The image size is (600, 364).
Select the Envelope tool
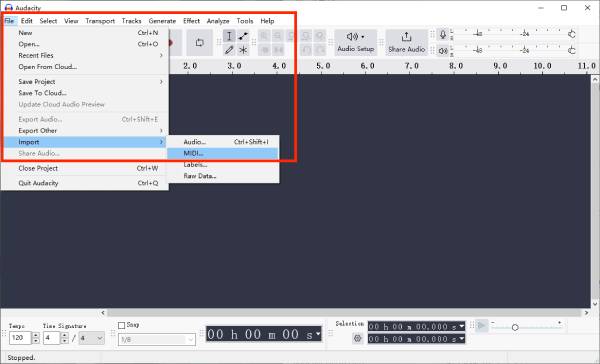[243, 36]
